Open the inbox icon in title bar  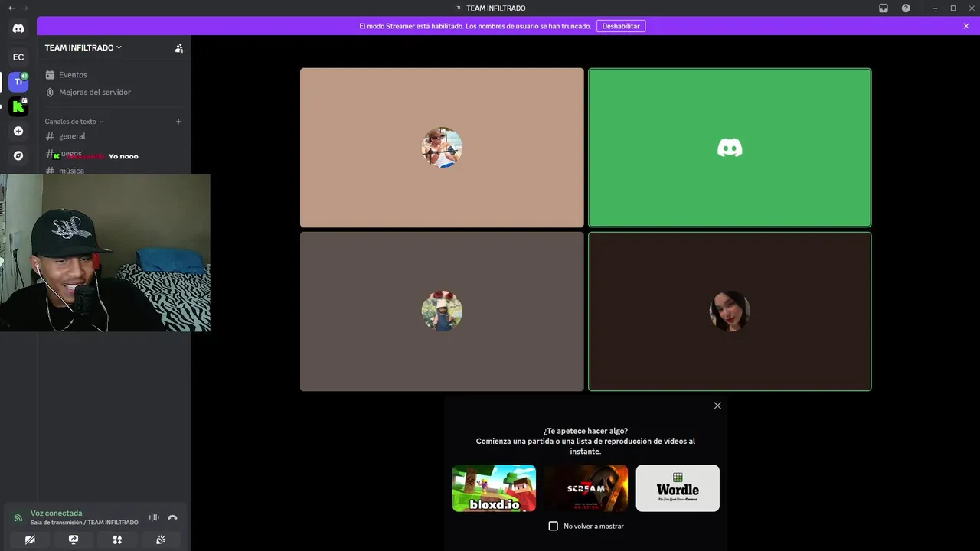(884, 8)
